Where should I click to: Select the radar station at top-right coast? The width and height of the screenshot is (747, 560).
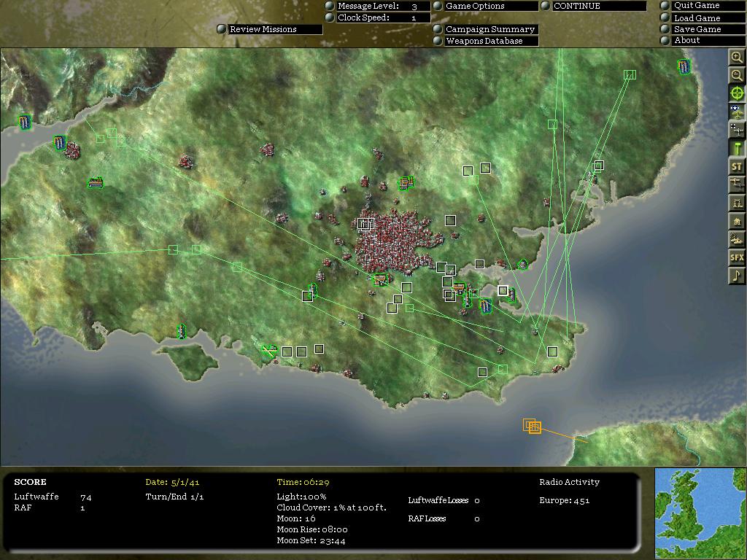[x=684, y=66]
